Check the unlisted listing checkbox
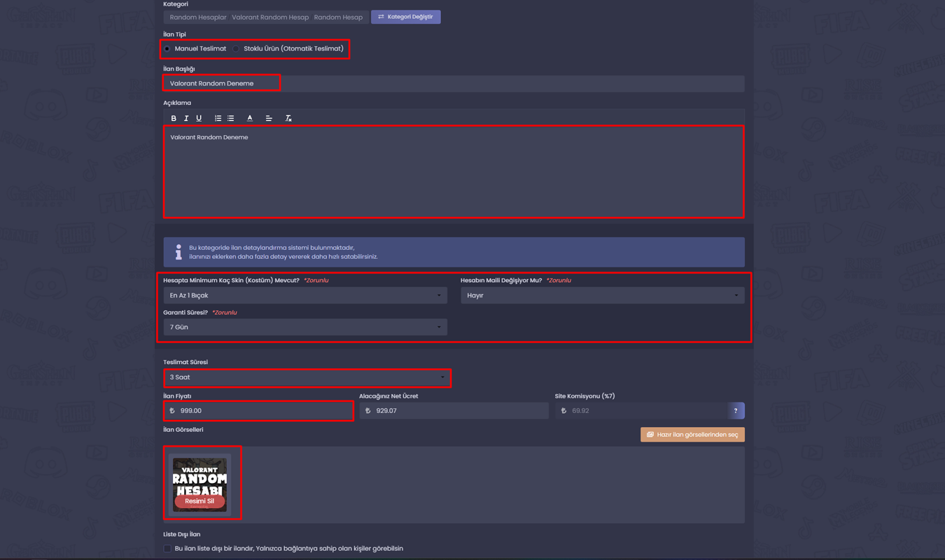The width and height of the screenshot is (945, 560). click(167, 549)
